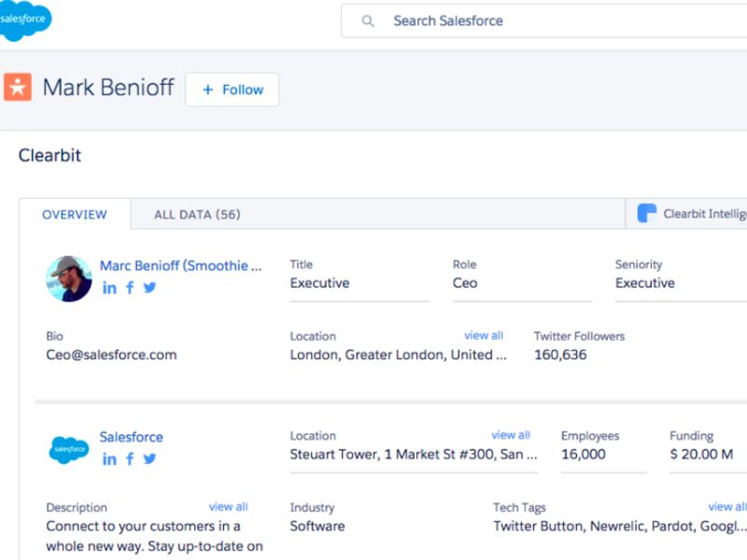View all of Marc Benioff's London location details
The height and width of the screenshot is (560, 747).
(x=484, y=335)
